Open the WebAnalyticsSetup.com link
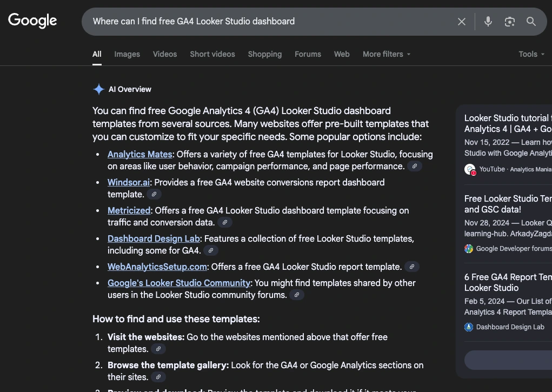The height and width of the screenshot is (392, 552). pos(157,267)
